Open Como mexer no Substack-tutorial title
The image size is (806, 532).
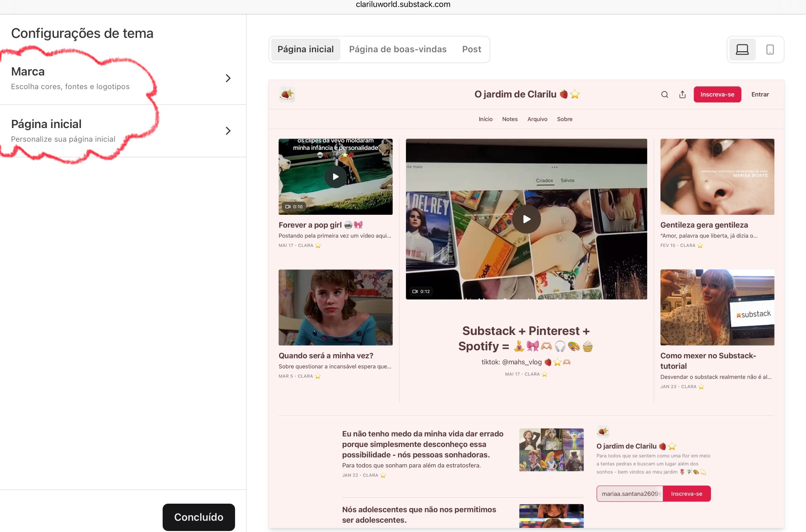pos(708,361)
